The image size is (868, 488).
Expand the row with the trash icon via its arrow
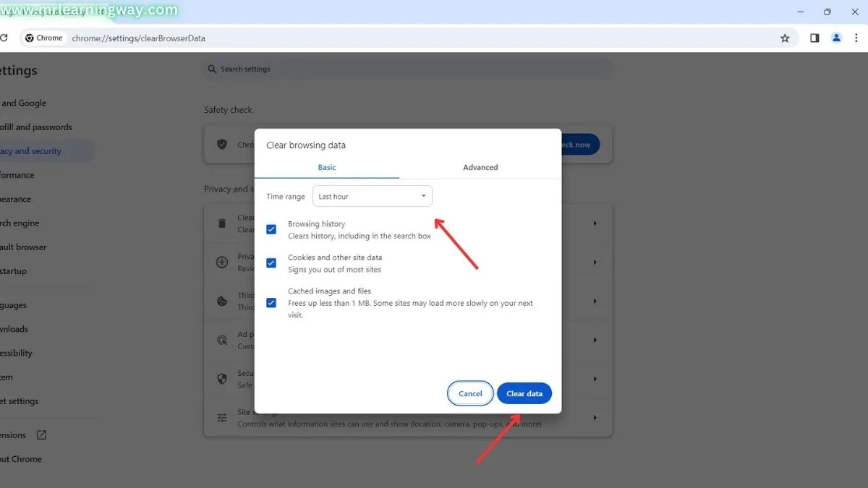[595, 223]
